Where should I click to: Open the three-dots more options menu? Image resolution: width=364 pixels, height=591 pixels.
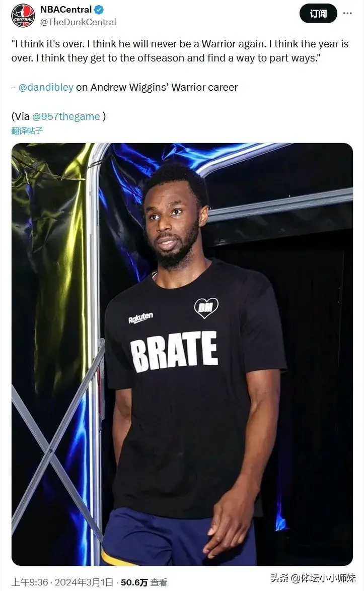coord(347,13)
